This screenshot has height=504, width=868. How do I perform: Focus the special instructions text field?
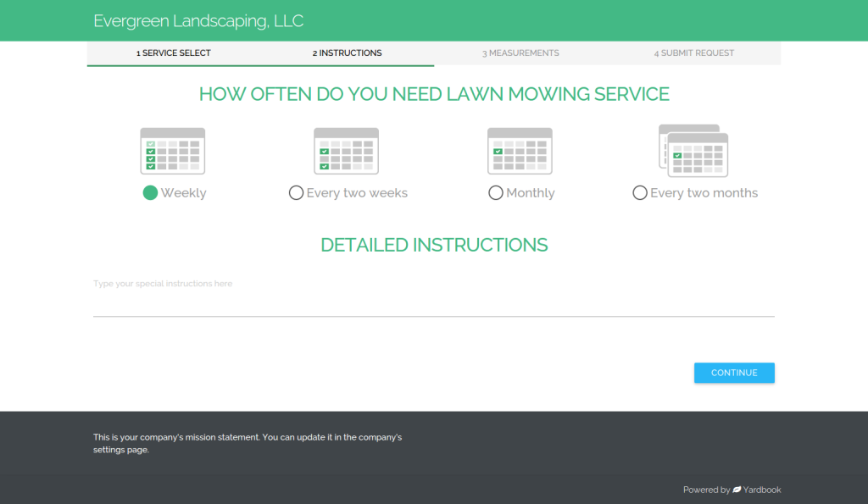click(x=434, y=297)
